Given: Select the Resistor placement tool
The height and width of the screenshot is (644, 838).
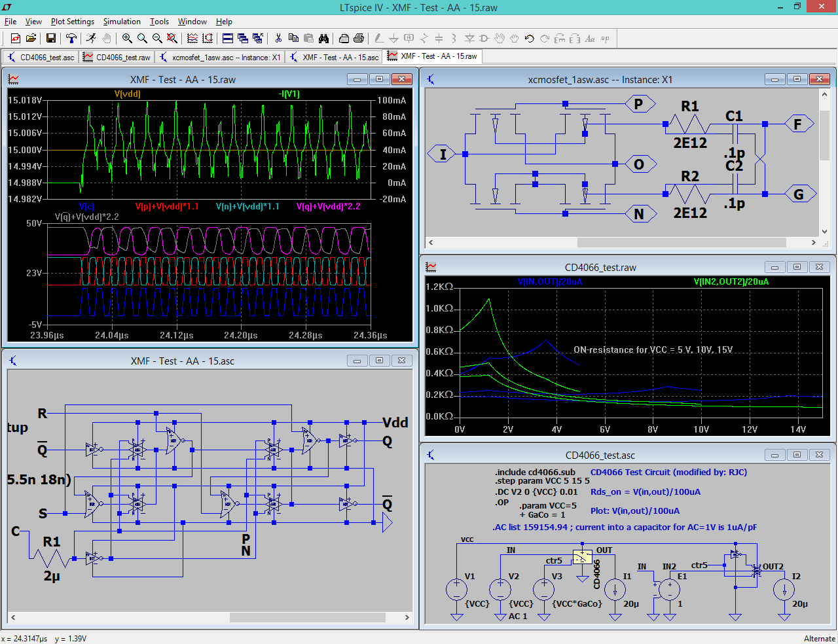Looking at the screenshot, I should tap(424, 39).
